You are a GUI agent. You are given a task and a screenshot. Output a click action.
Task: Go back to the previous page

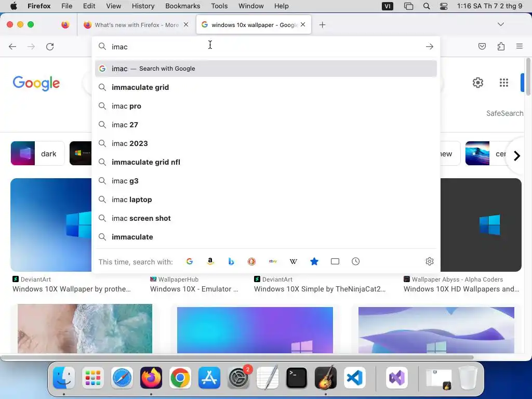[12, 46]
